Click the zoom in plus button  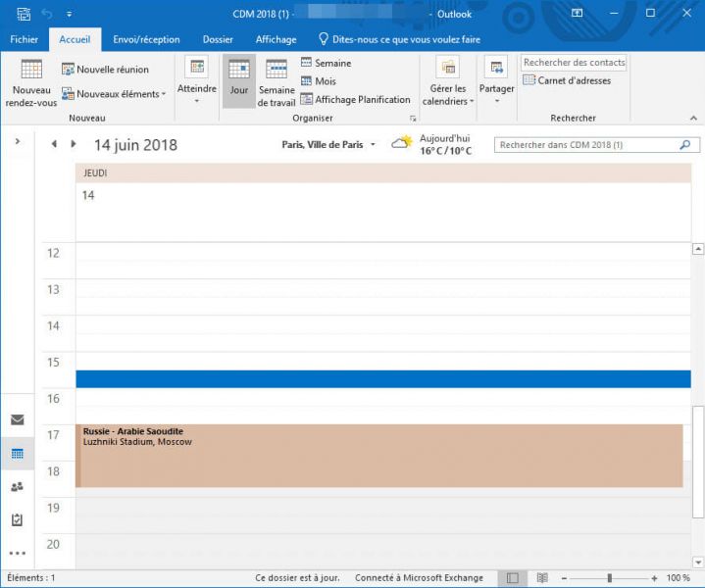click(654, 578)
